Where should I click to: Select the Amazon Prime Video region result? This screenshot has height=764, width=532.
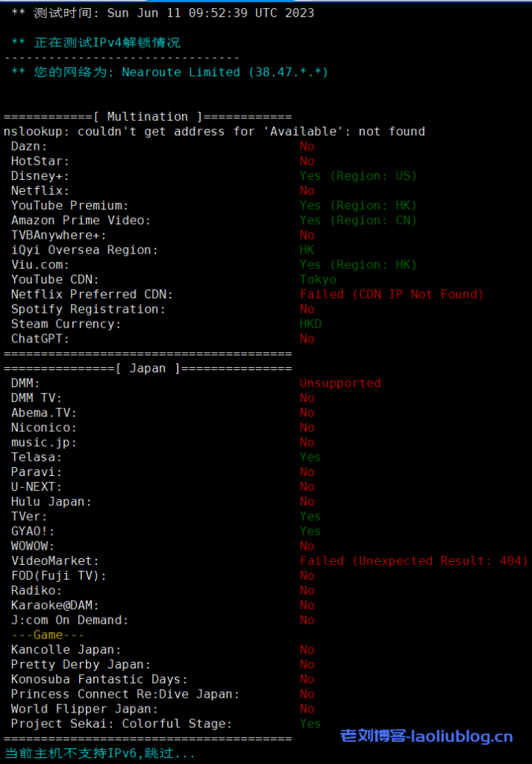coord(358,221)
